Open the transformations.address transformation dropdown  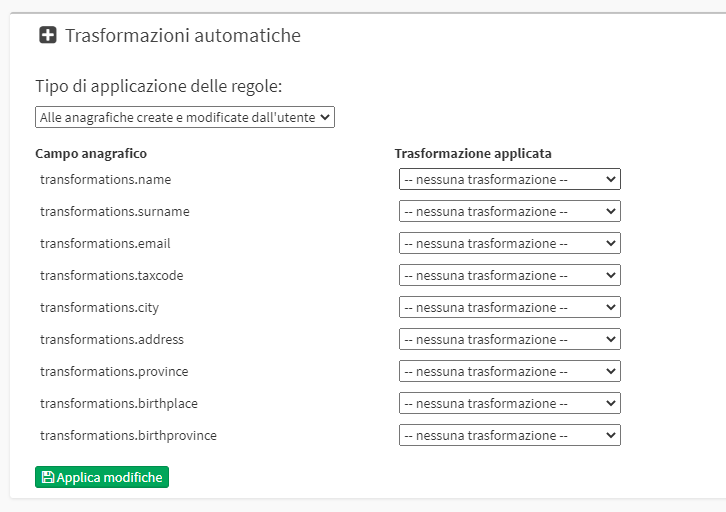coord(510,339)
